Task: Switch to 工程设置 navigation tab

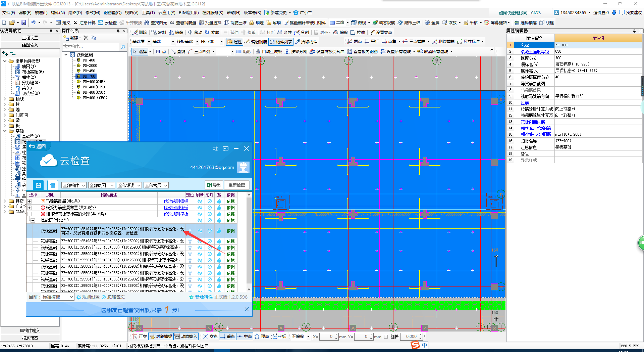Action: [30, 38]
